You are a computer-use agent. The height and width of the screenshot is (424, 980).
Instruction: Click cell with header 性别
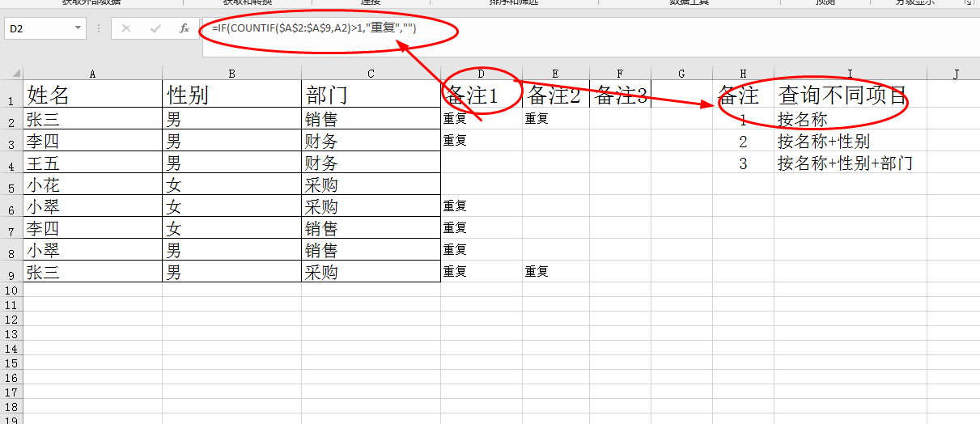pyautogui.click(x=231, y=94)
